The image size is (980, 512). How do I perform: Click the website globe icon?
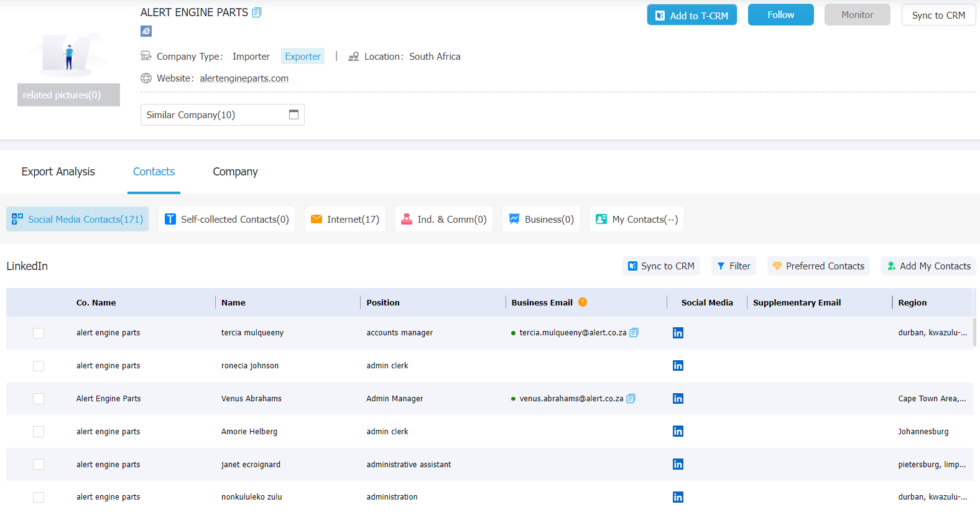click(146, 78)
